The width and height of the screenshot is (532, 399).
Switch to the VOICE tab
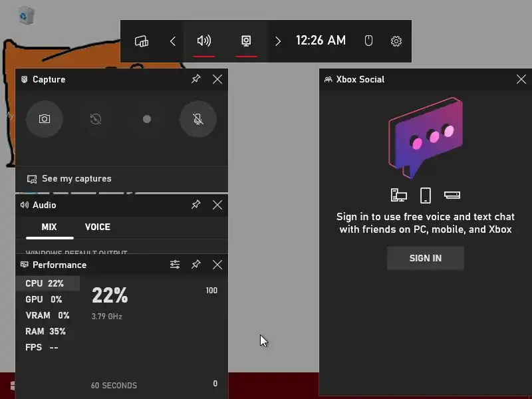(98, 227)
